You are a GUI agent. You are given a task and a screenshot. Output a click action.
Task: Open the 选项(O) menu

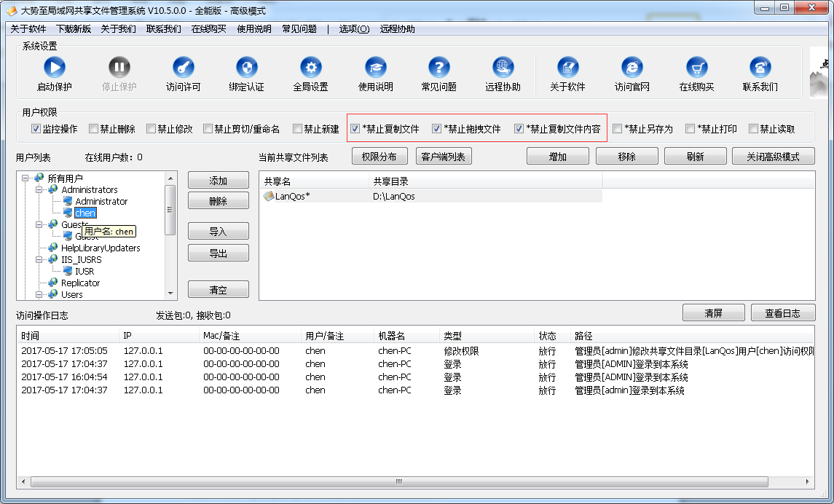point(354,29)
